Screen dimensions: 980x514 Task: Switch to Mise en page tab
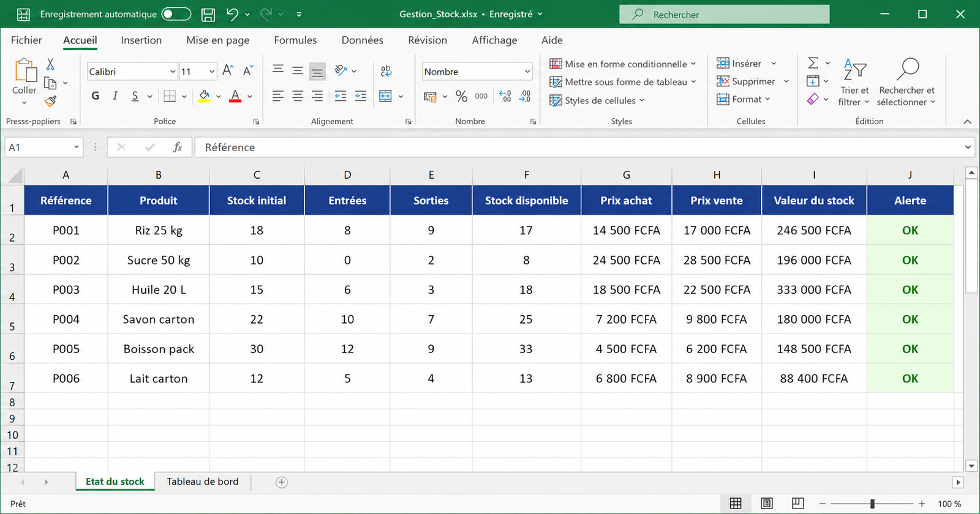217,40
